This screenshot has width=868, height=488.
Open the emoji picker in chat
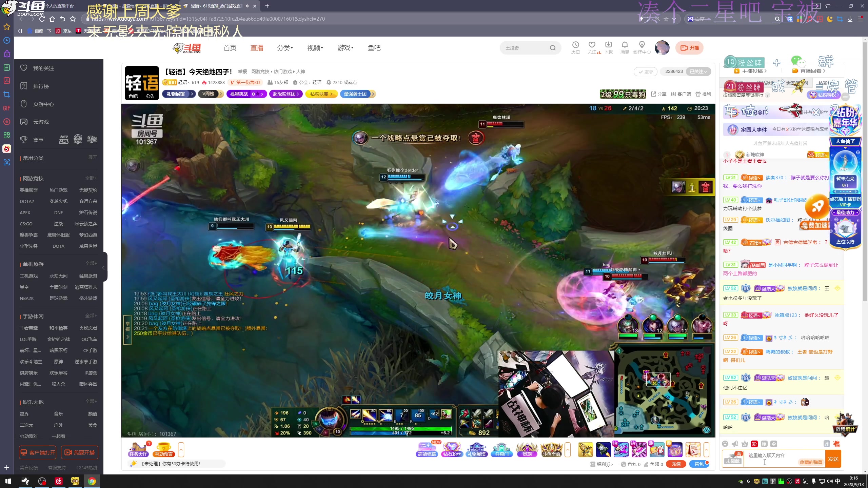coord(725,444)
